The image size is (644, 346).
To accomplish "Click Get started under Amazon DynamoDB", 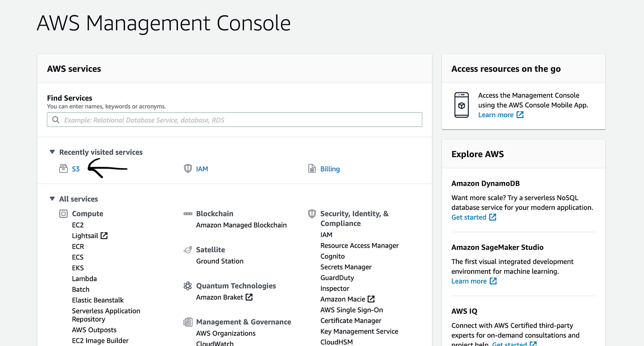I will point(469,217).
